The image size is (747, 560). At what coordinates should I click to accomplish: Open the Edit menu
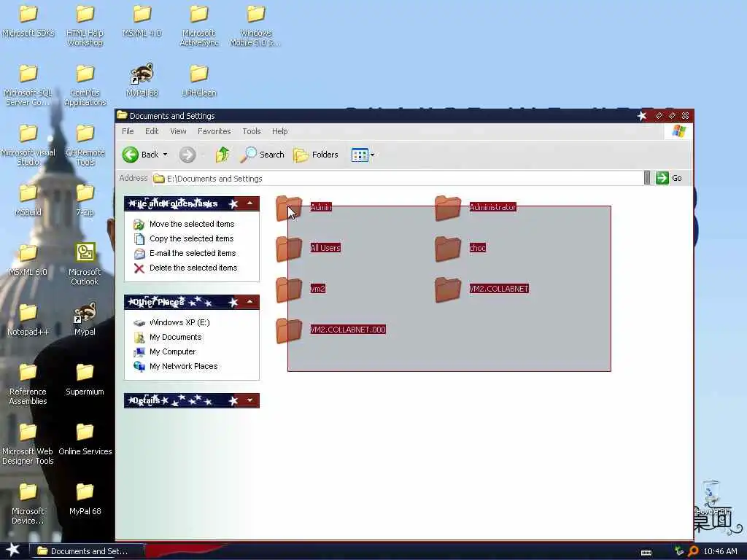point(152,131)
